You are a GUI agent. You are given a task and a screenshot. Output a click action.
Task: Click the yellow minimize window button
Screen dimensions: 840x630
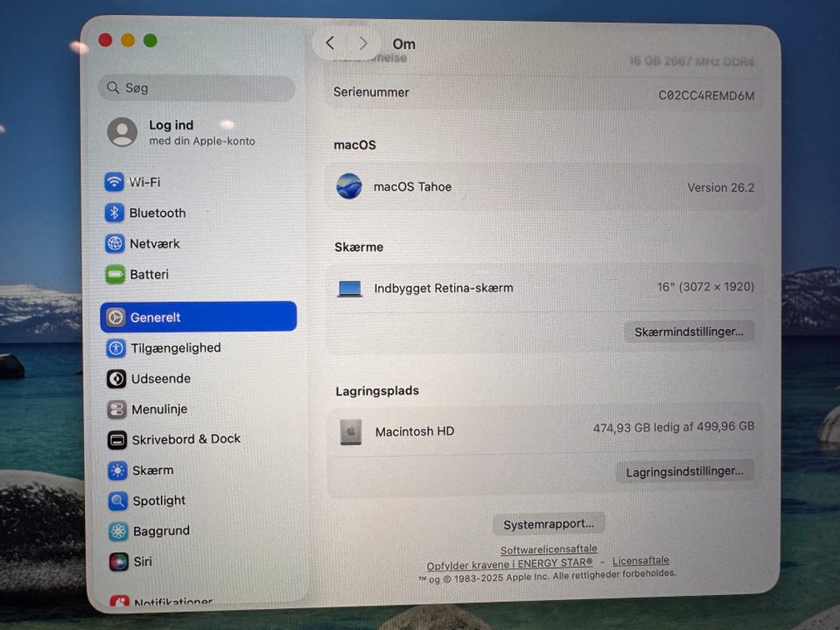(128, 40)
